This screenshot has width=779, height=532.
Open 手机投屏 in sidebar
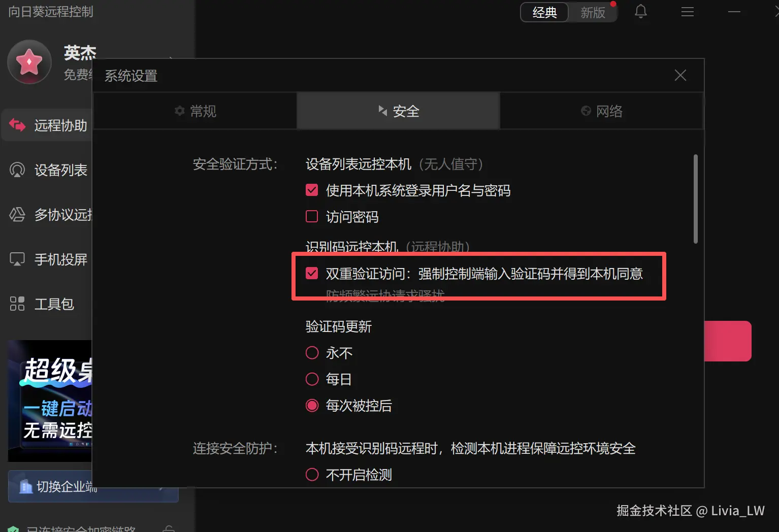(47, 259)
